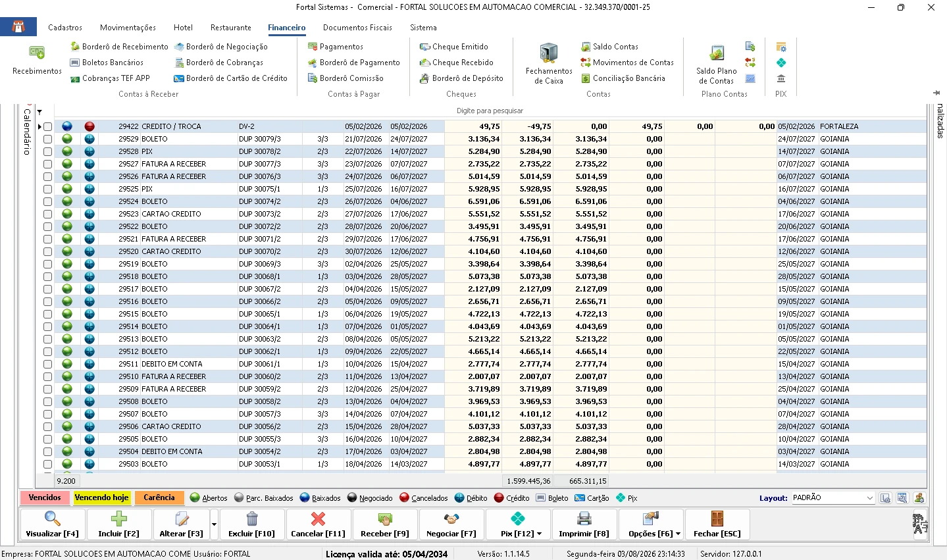Screen dimensions: 947x560
Task: Select the checkbox for row 29523 CARTAO CREDITO
Action: pos(48,214)
